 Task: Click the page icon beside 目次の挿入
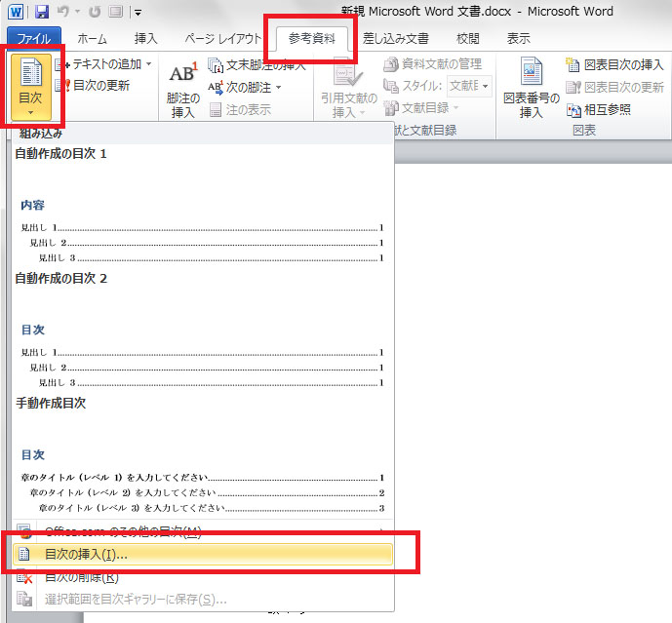click(24, 554)
